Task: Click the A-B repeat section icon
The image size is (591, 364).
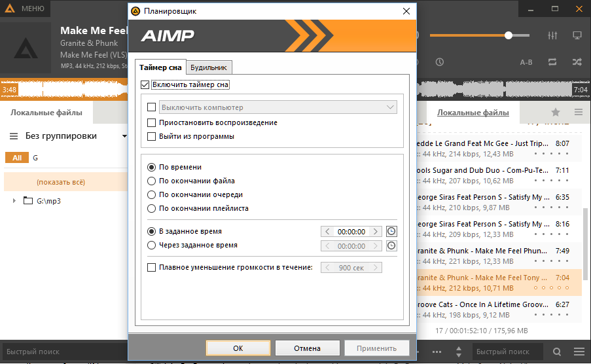Action: point(526,62)
